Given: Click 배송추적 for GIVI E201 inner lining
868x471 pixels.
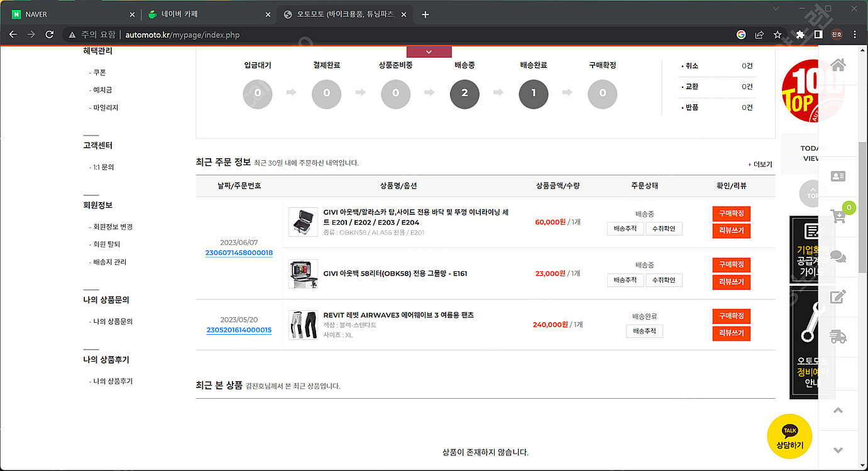Looking at the screenshot, I should (x=625, y=229).
